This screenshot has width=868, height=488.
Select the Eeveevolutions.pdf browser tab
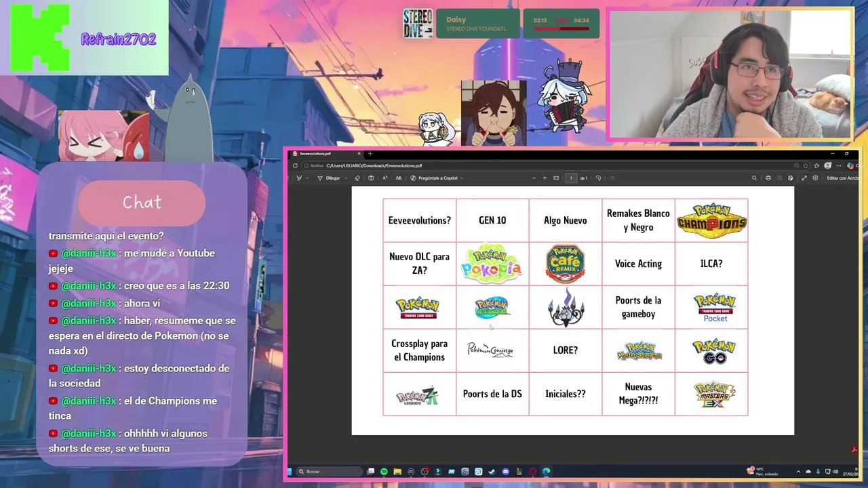[327, 154]
